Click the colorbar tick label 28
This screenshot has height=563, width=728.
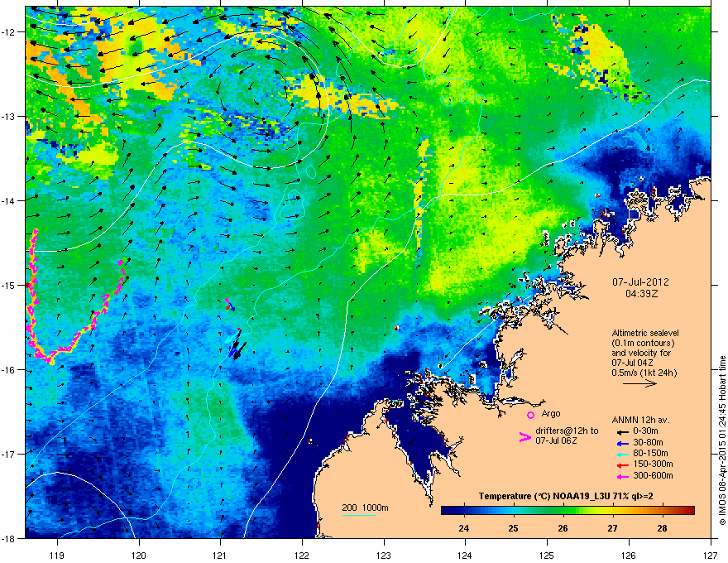[x=662, y=528]
